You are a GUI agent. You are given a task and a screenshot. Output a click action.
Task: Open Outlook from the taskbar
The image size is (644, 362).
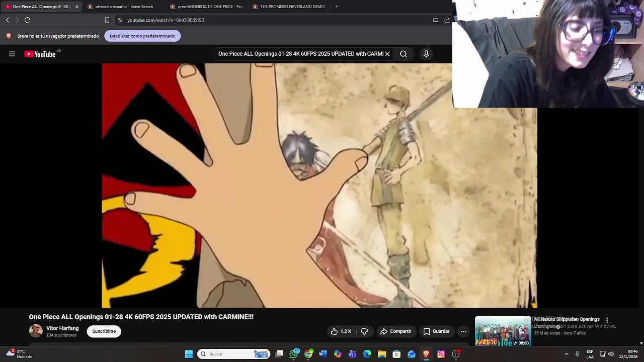(412, 354)
